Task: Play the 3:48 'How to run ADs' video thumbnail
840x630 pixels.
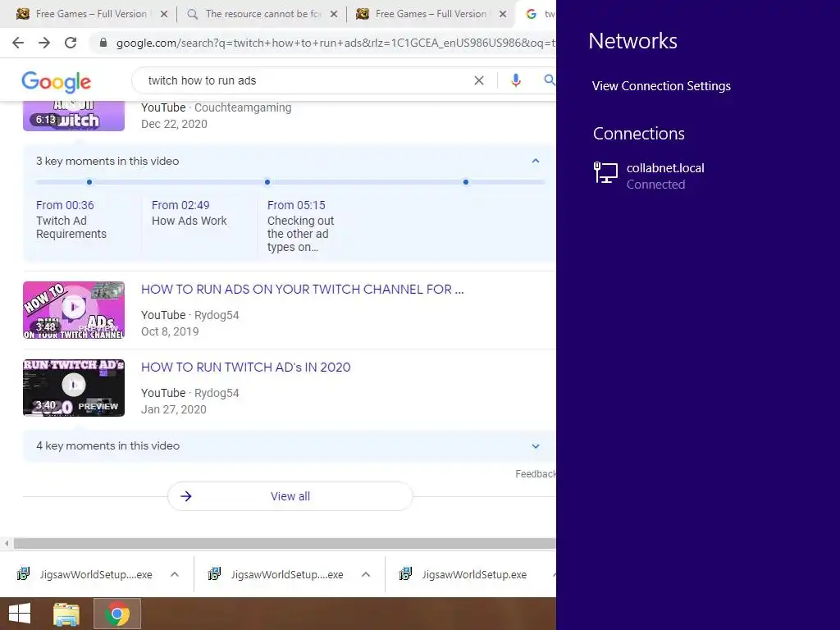Action: click(x=74, y=310)
